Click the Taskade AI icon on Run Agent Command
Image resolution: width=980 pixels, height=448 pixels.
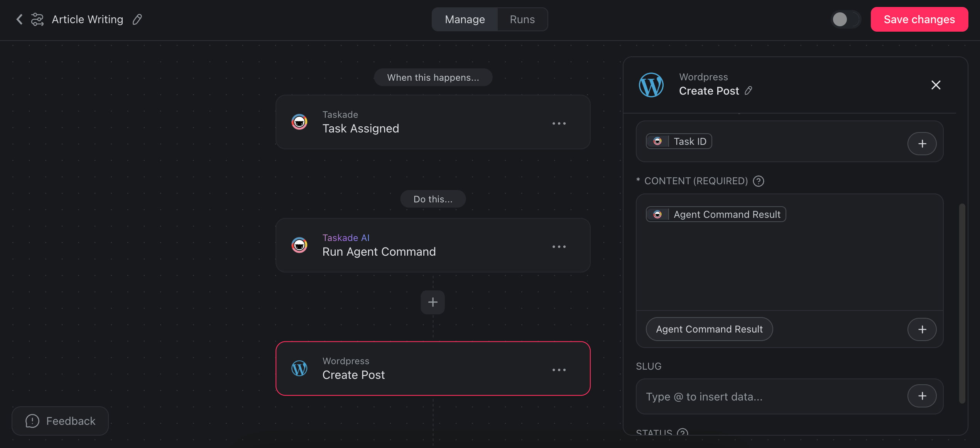299,245
